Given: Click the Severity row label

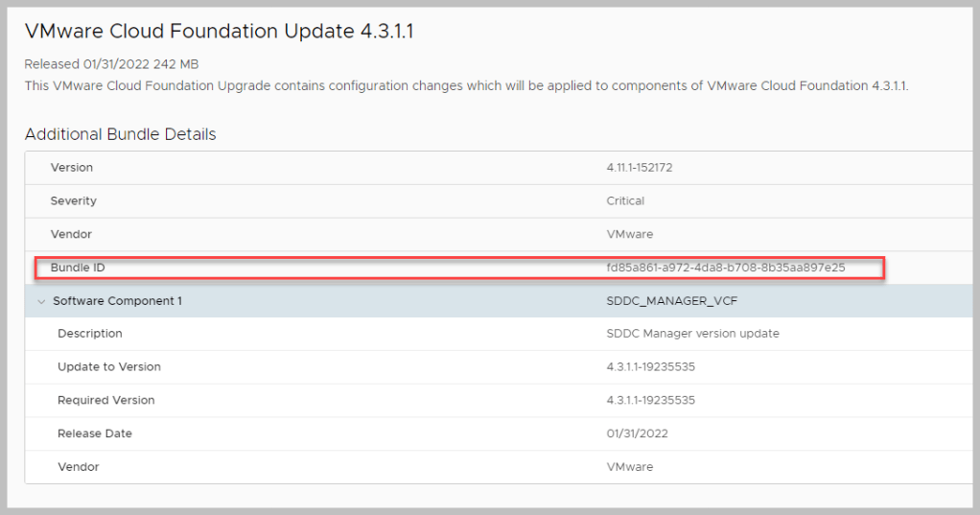Looking at the screenshot, I should (74, 201).
